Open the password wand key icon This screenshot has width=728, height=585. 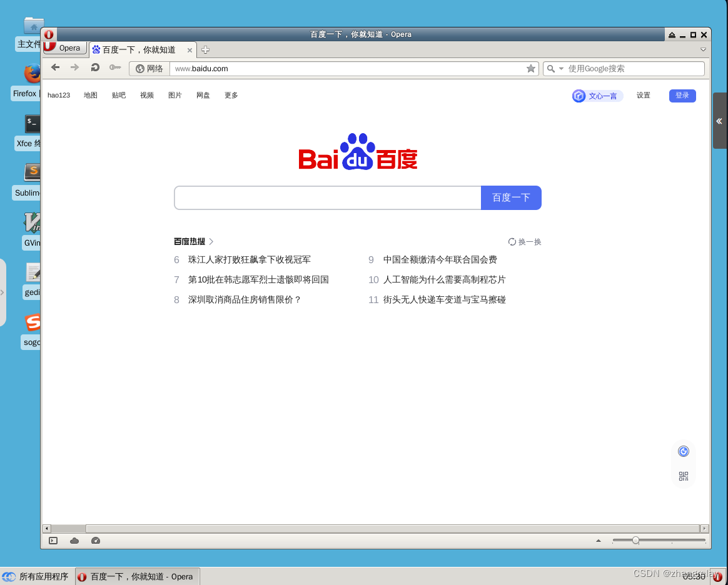pyautogui.click(x=114, y=67)
